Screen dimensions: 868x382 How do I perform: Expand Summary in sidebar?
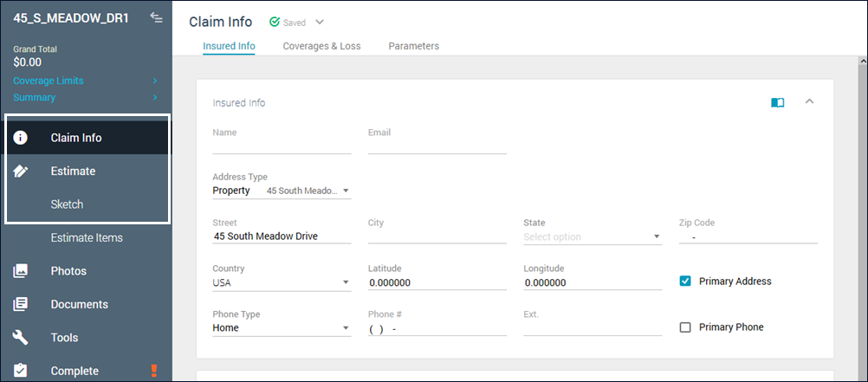86,97
